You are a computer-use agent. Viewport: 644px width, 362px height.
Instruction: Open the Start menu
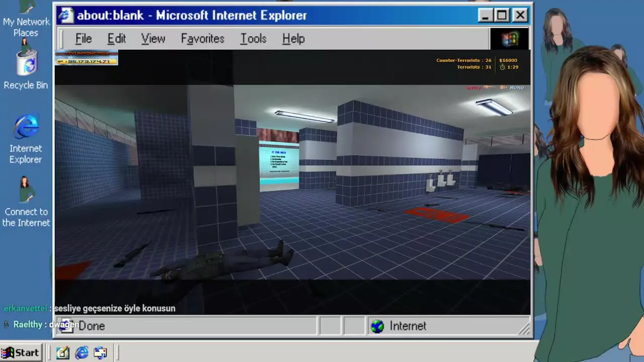pos(20,353)
